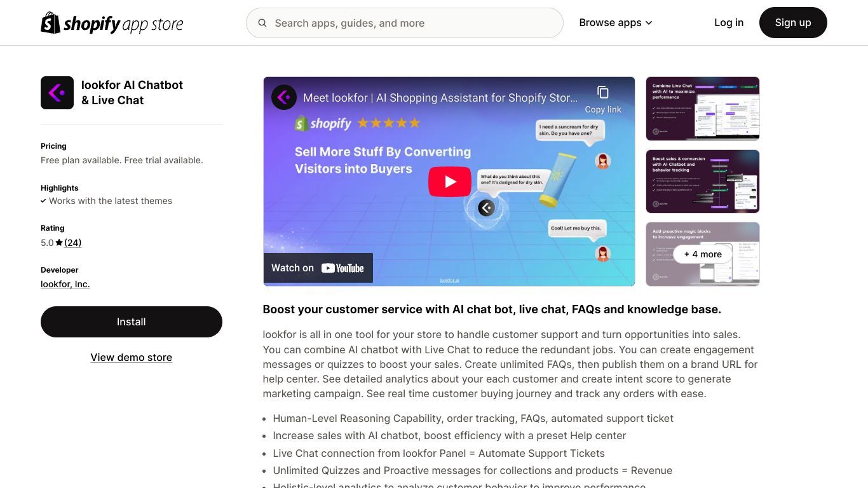Install the lookfor app

tap(132, 322)
